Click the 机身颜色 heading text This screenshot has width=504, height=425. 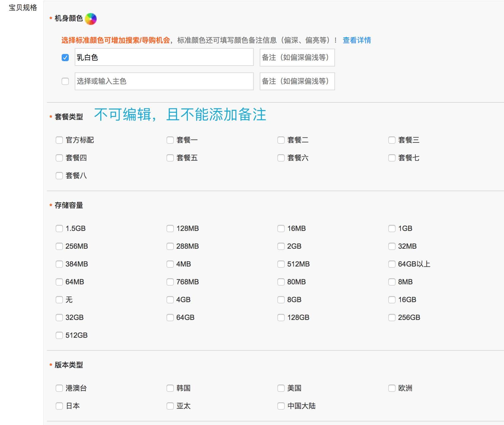pos(68,18)
